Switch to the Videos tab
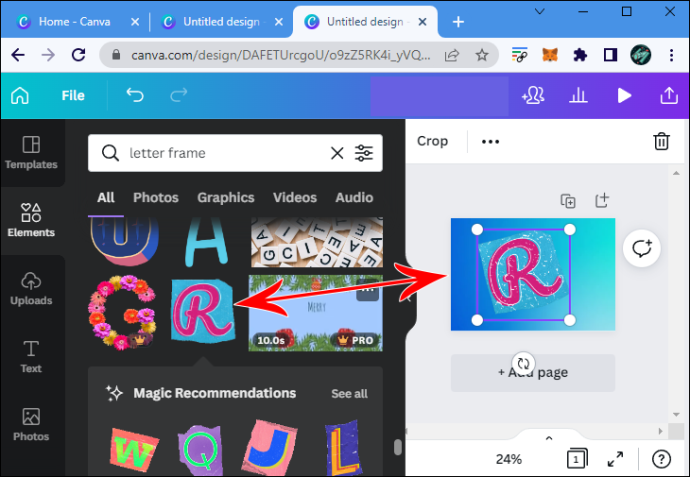 [295, 198]
